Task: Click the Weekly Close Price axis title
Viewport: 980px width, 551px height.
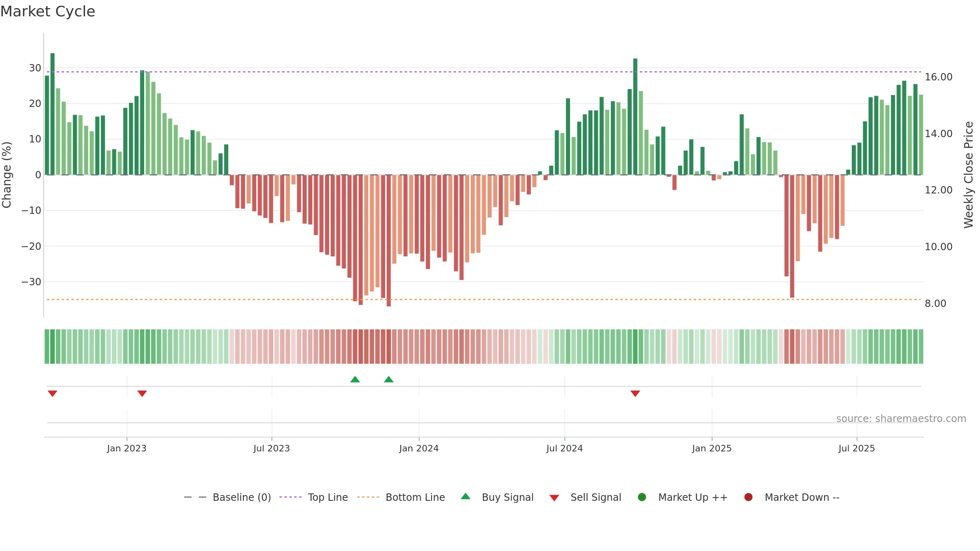Action: (x=969, y=175)
